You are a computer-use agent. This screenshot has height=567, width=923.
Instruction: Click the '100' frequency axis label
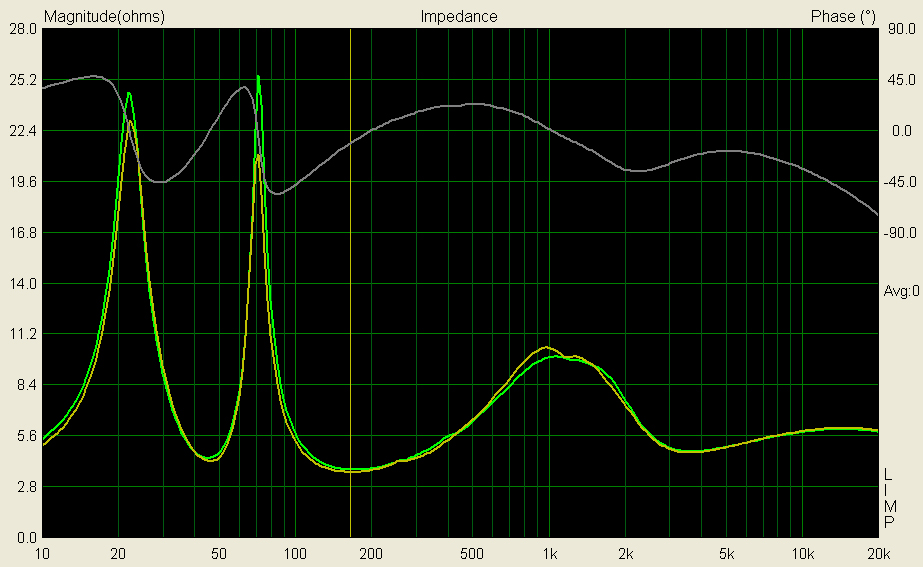point(295,554)
